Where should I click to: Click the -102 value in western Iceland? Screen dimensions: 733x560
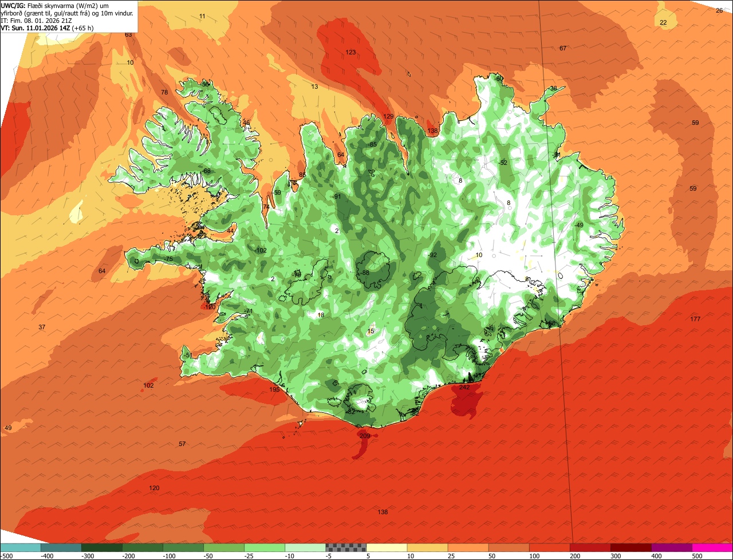click(261, 250)
